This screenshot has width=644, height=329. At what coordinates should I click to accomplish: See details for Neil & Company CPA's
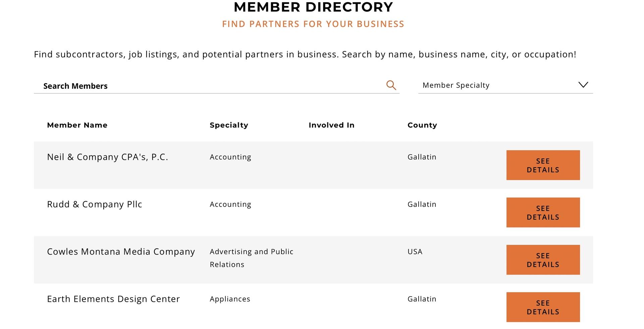click(543, 165)
